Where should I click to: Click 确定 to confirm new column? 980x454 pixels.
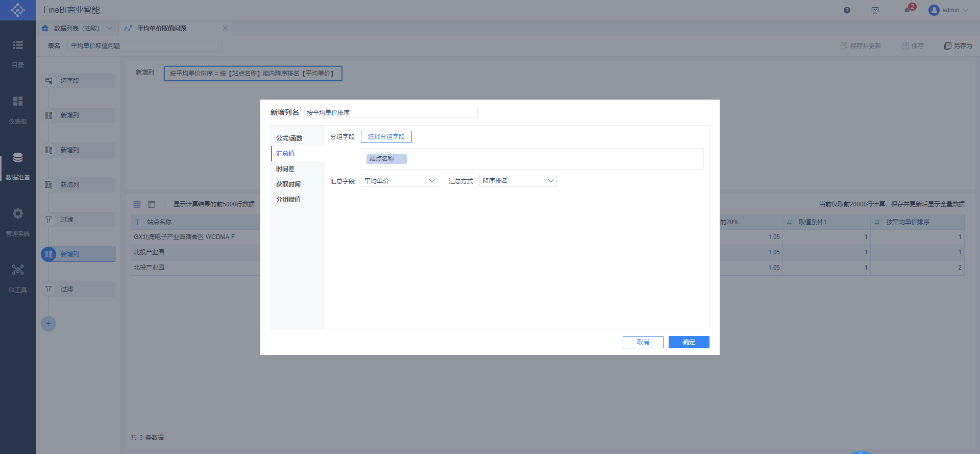click(689, 342)
